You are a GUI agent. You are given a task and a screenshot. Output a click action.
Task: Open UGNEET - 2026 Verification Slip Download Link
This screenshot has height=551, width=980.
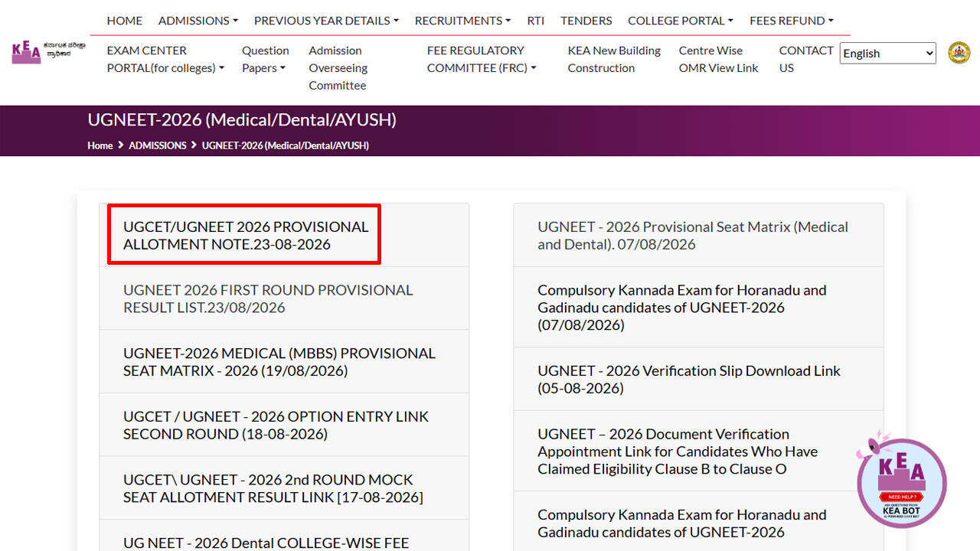[689, 380]
